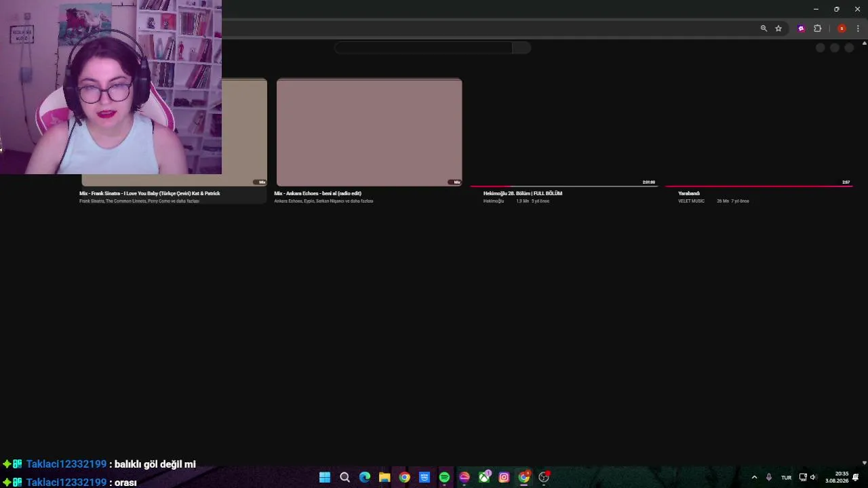Open the 'Yarabandı' video title
Viewport: 868px width, 488px height.
689,193
